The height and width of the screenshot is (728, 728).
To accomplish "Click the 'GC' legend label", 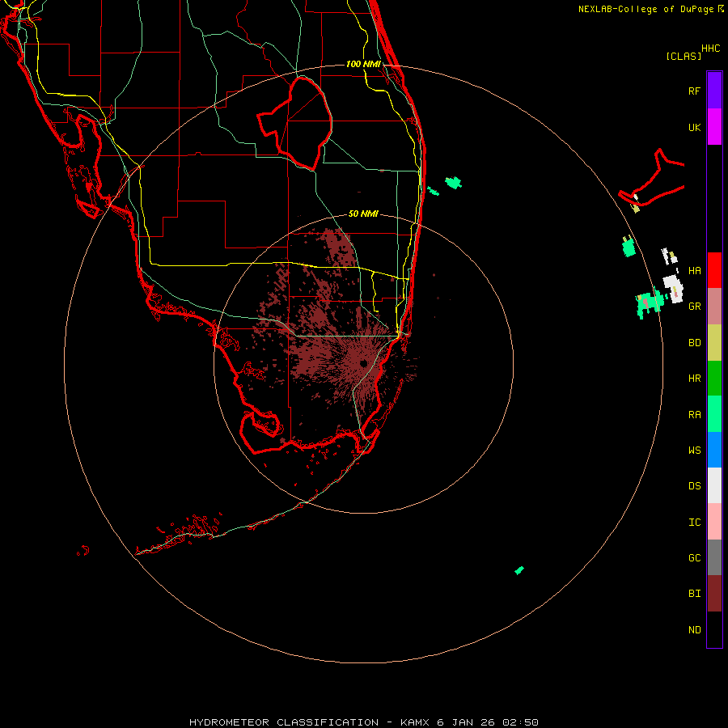I will click(694, 557).
